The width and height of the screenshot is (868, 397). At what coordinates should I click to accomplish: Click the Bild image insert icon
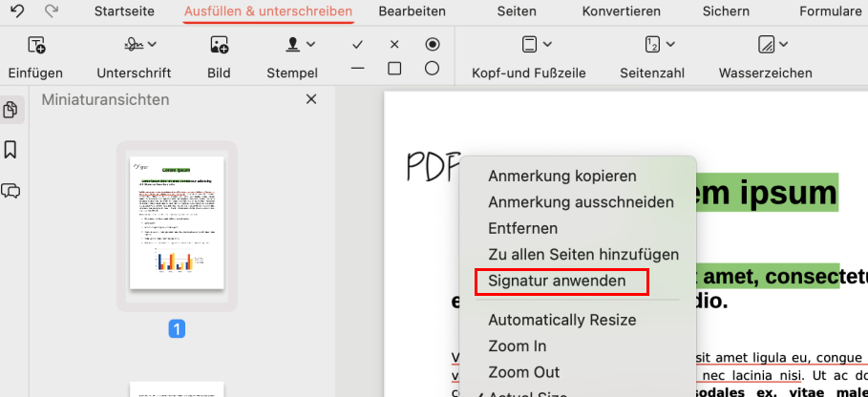point(220,45)
